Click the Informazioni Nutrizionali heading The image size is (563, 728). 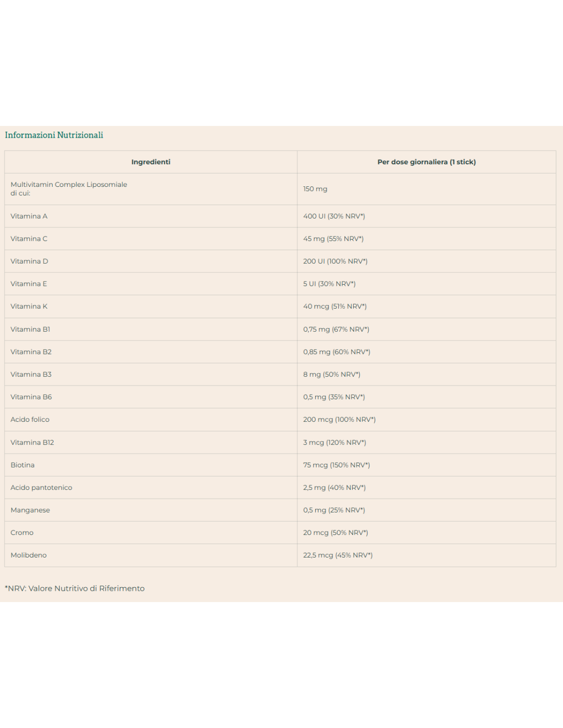[54, 135]
